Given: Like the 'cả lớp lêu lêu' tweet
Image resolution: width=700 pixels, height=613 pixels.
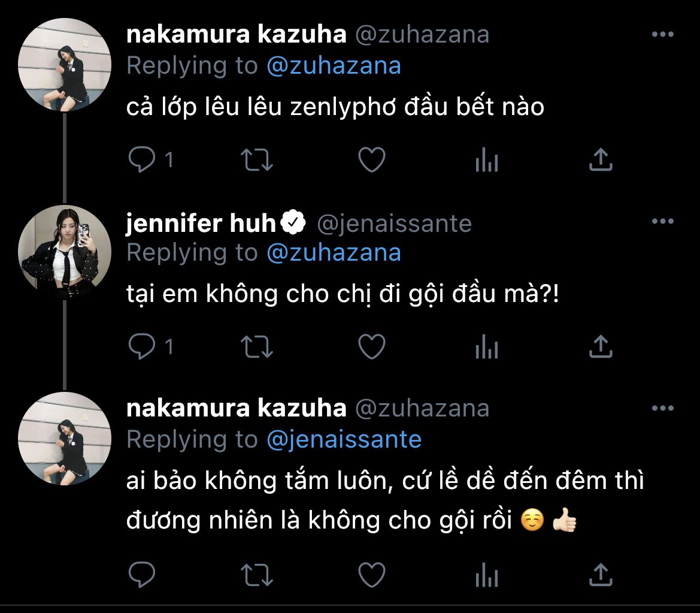Looking at the screenshot, I should click(371, 160).
